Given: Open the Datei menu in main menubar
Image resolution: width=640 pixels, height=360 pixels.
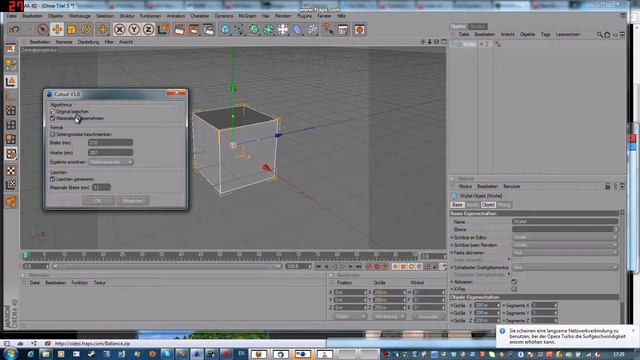Looking at the screenshot, I should (12, 16).
